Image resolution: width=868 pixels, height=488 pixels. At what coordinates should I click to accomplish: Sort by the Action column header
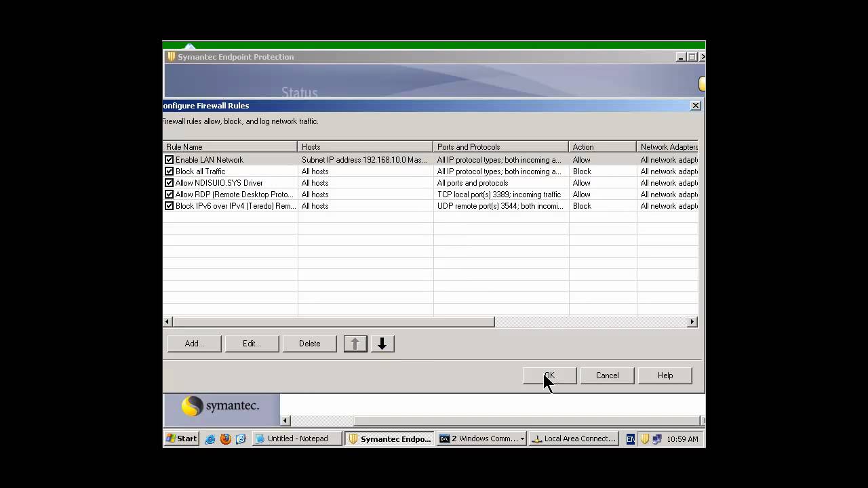[x=602, y=147]
